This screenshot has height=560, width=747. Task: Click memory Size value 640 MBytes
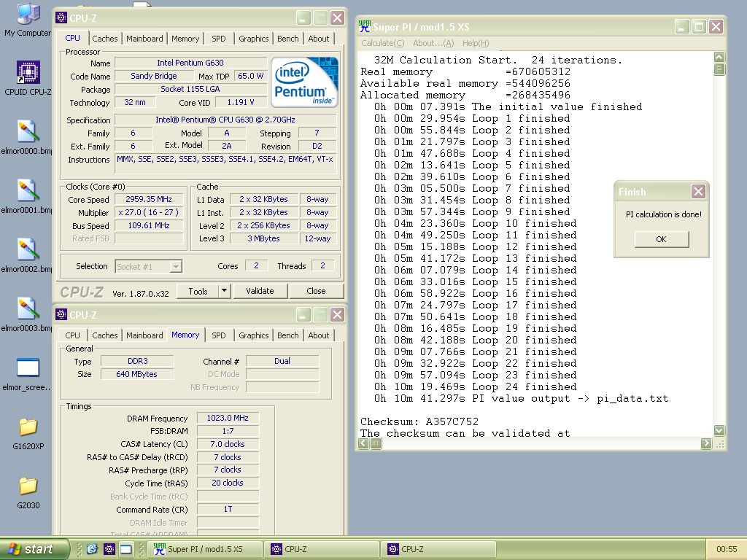pyautogui.click(x=136, y=374)
